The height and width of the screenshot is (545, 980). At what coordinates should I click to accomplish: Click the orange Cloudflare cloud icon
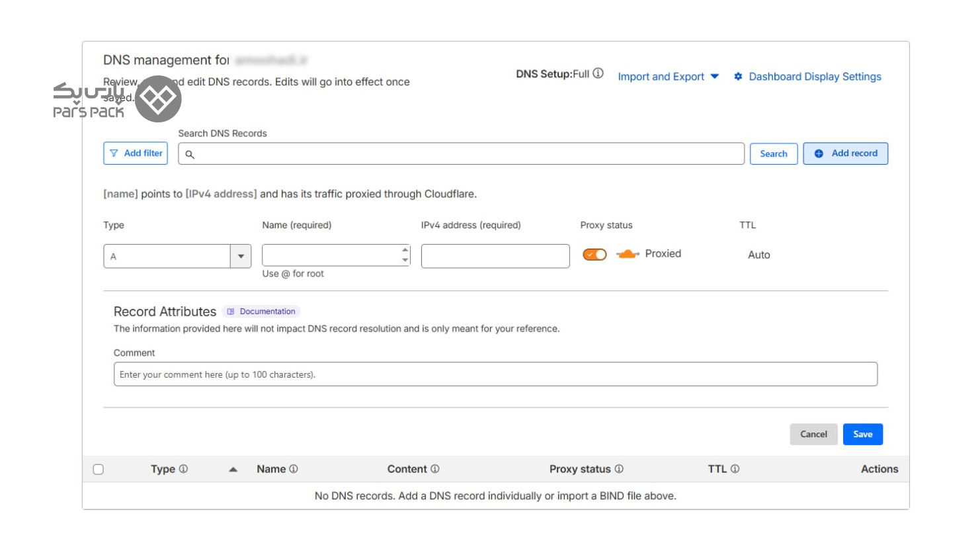(x=627, y=254)
